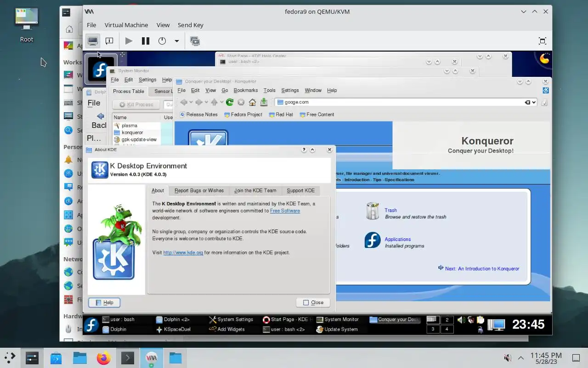Stop loading in Konqueror toolbar
The image size is (588, 368).
pos(241,102)
